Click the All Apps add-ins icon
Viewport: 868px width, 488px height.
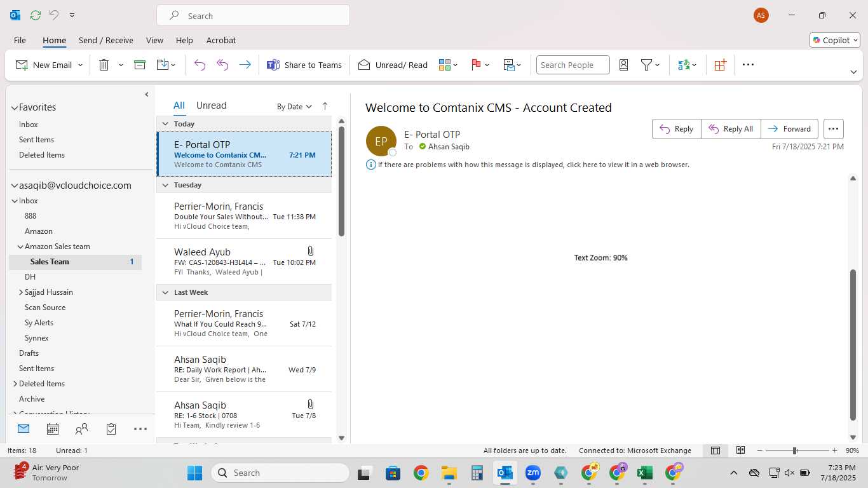pos(720,65)
